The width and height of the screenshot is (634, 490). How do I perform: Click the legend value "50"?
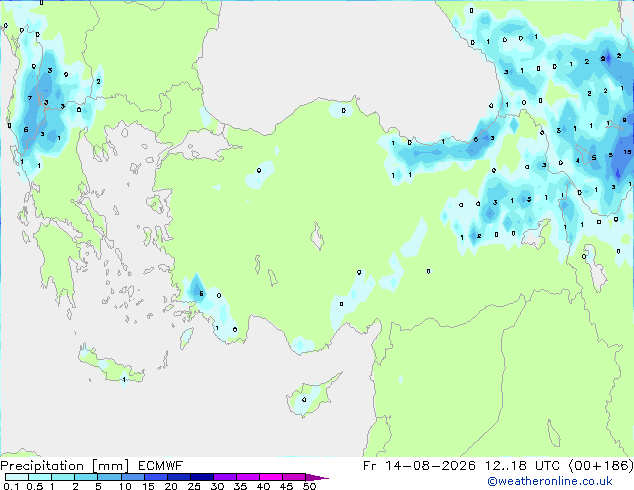[309, 486]
